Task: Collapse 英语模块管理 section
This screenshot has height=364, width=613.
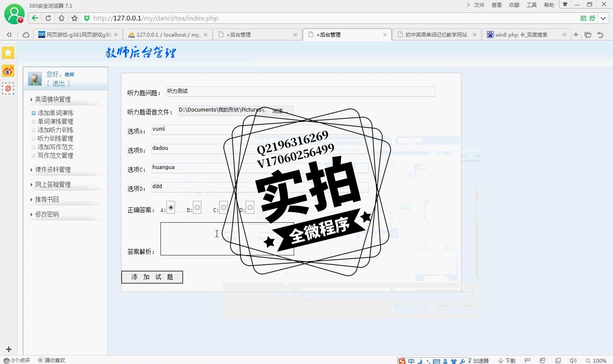Action: pos(53,99)
